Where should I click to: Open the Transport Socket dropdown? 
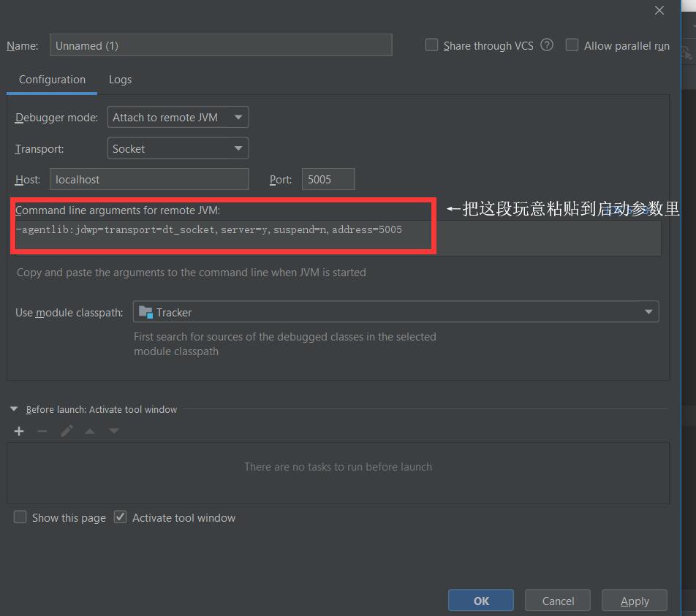click(178, 148)
